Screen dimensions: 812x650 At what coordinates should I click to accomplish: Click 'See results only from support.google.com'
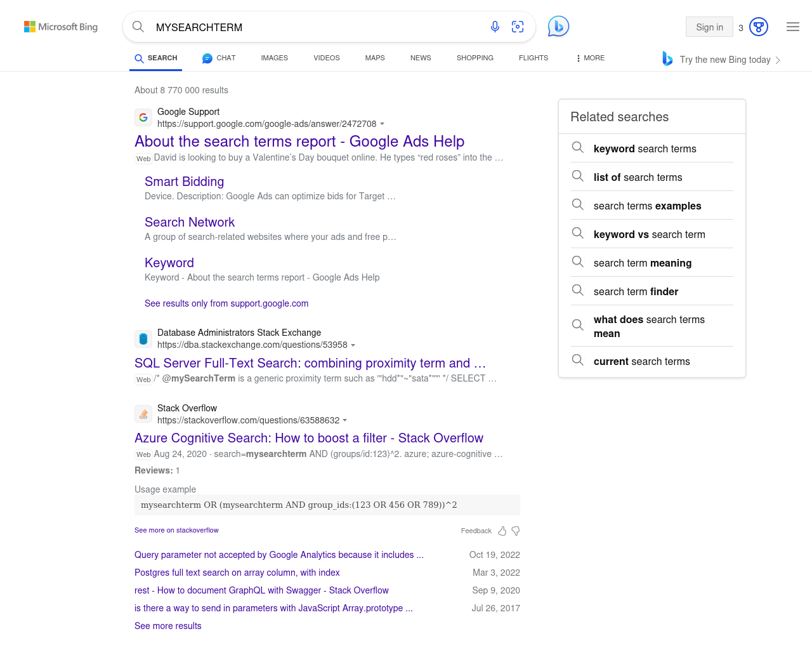click(226, 303)
